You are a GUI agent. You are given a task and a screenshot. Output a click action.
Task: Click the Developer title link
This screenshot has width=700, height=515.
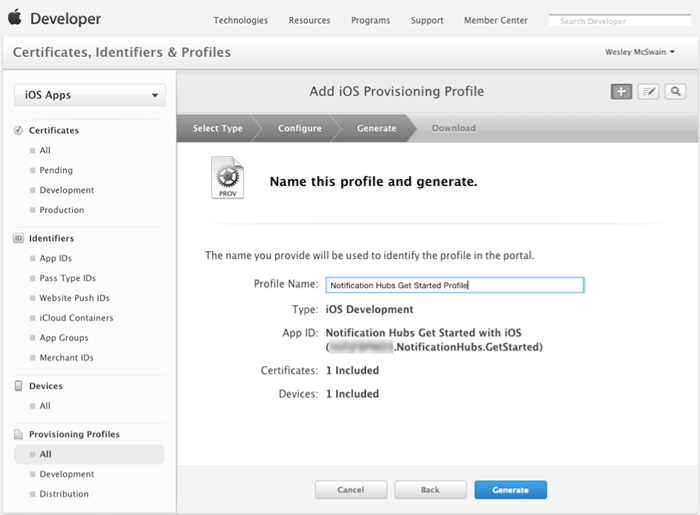pos(65,19)
